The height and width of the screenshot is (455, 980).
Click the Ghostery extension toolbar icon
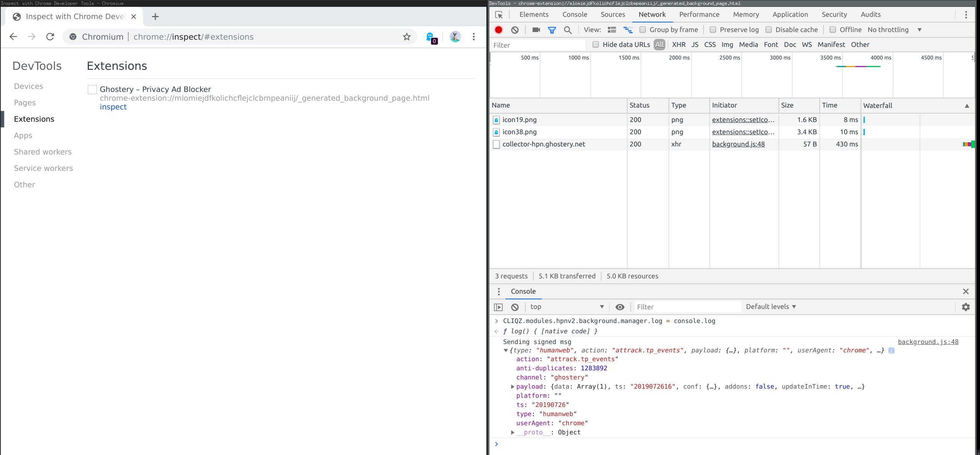[431, 37]
